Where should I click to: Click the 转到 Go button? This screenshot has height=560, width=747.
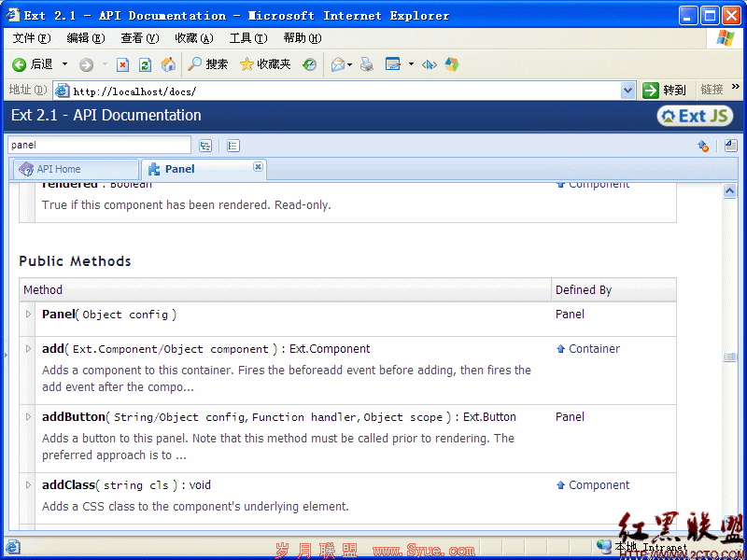pos(665,90)
